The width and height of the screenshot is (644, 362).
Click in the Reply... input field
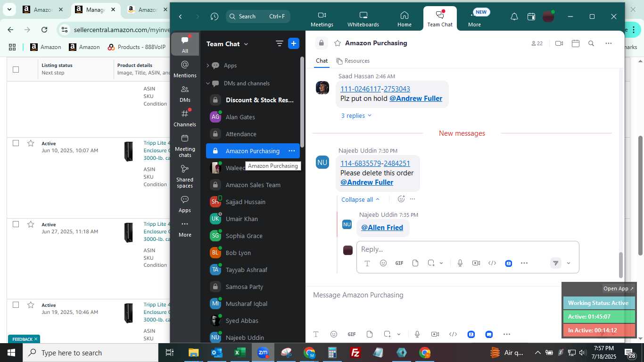pos(467,249)
